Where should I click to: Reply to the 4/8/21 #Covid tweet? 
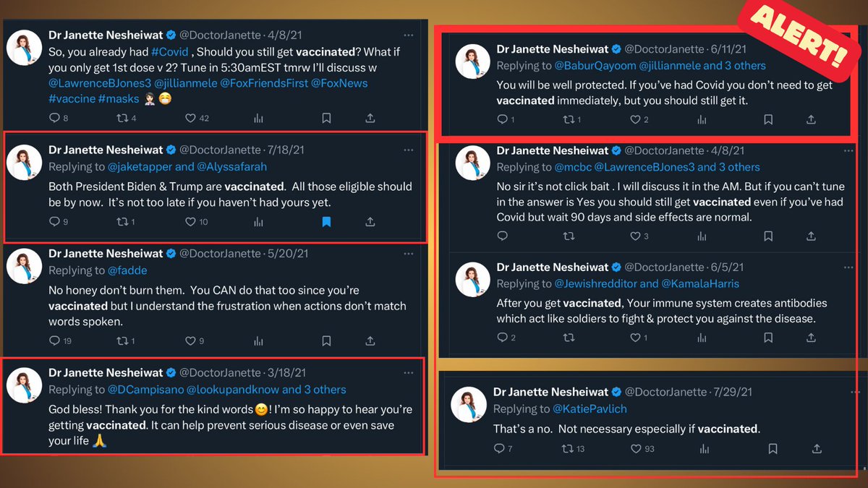pyautogui.click(x=54, y=118)
